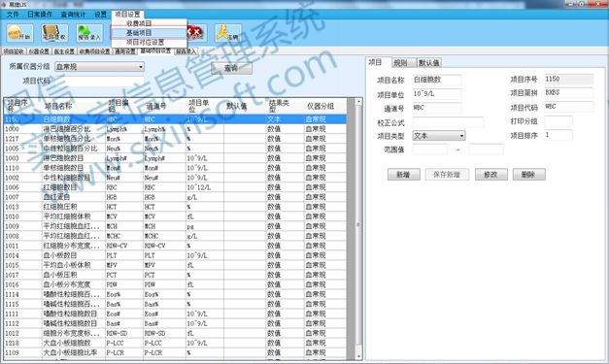The height and width of the screenshot is (364, 609).
Task: Open the 日常操作 menu
Action: point(40,15)
